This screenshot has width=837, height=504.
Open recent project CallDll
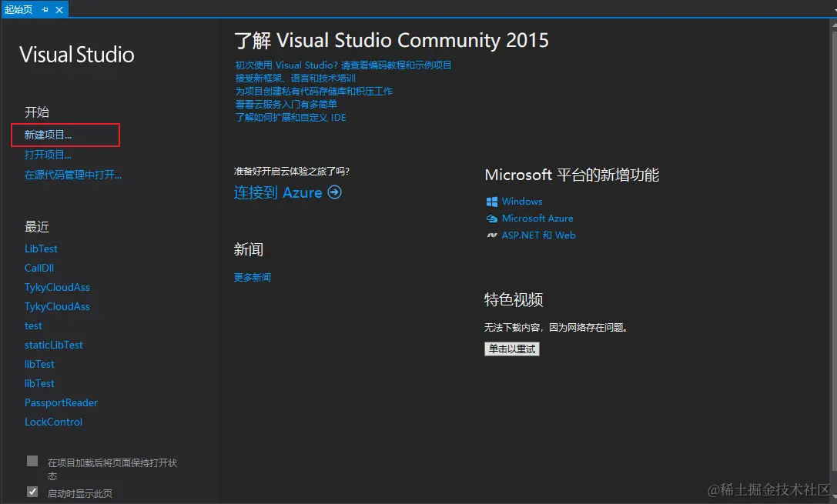[39, 268]
